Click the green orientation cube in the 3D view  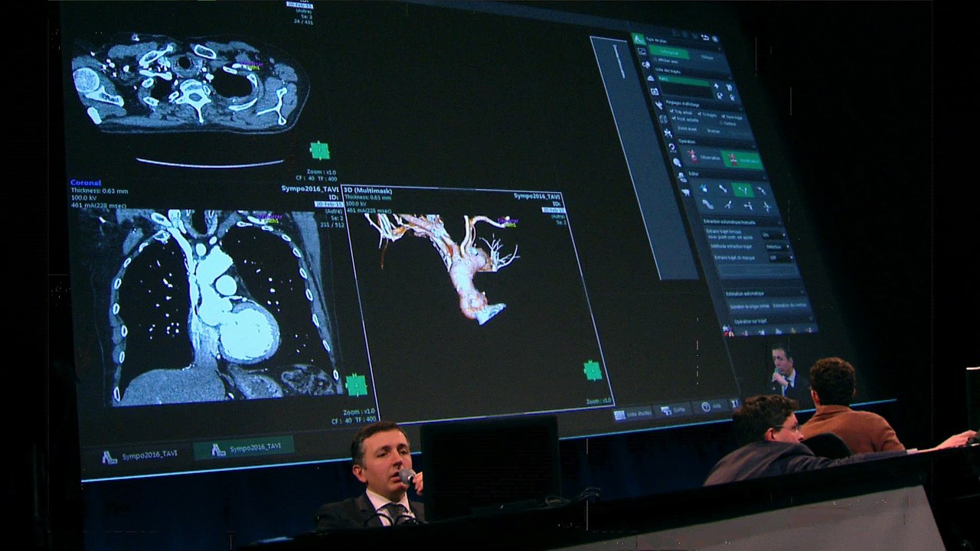593,370
